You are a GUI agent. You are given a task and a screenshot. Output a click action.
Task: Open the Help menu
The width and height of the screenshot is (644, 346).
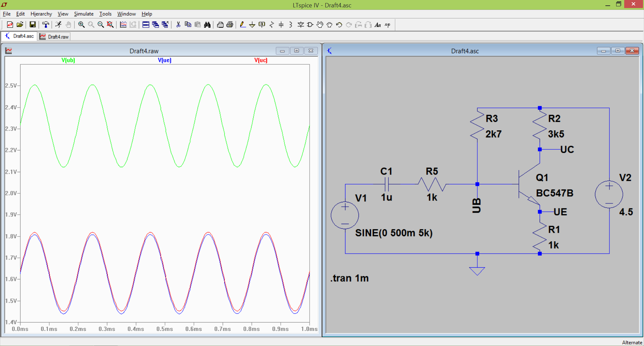(147, 14)
